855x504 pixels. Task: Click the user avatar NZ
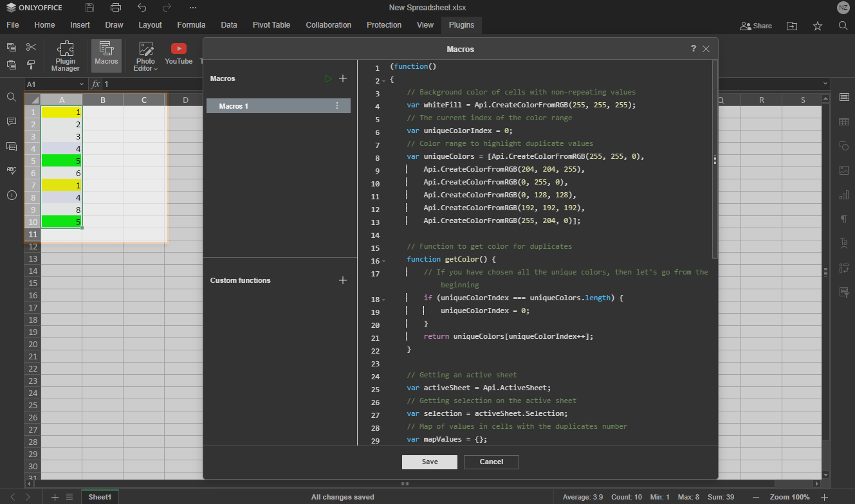coord(843,8)
